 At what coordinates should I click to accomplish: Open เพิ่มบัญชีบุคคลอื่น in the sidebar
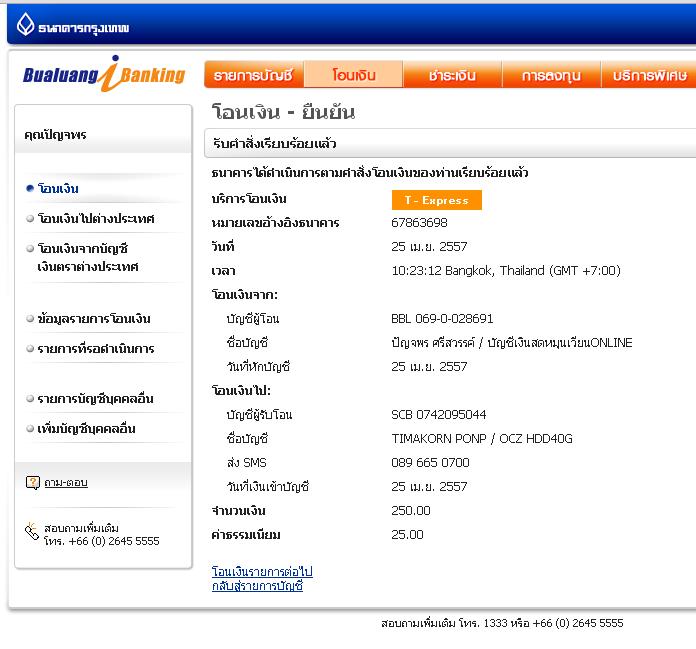coord(87,429)
